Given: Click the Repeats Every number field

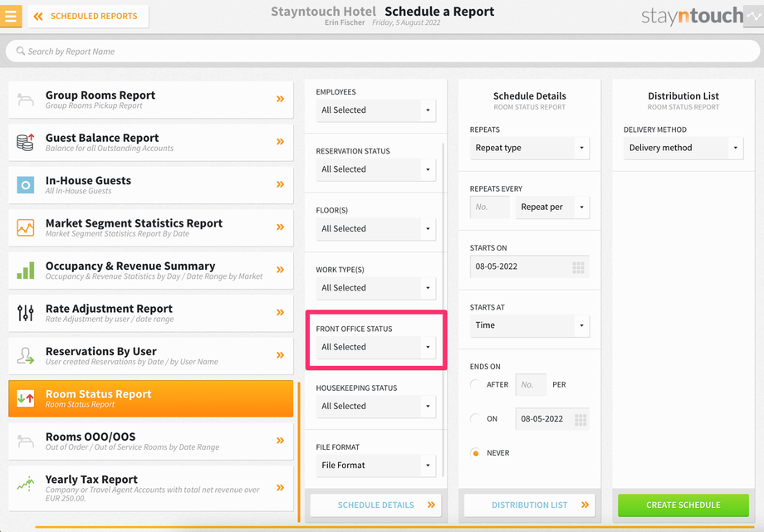Looking at the screenshot, I should (490, 207).
